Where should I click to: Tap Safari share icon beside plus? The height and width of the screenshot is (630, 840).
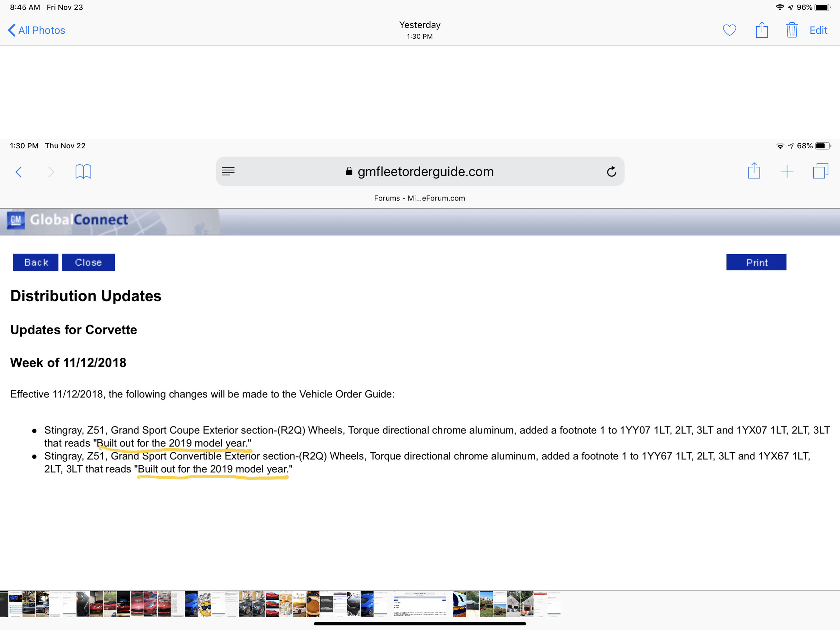point(754,171)
